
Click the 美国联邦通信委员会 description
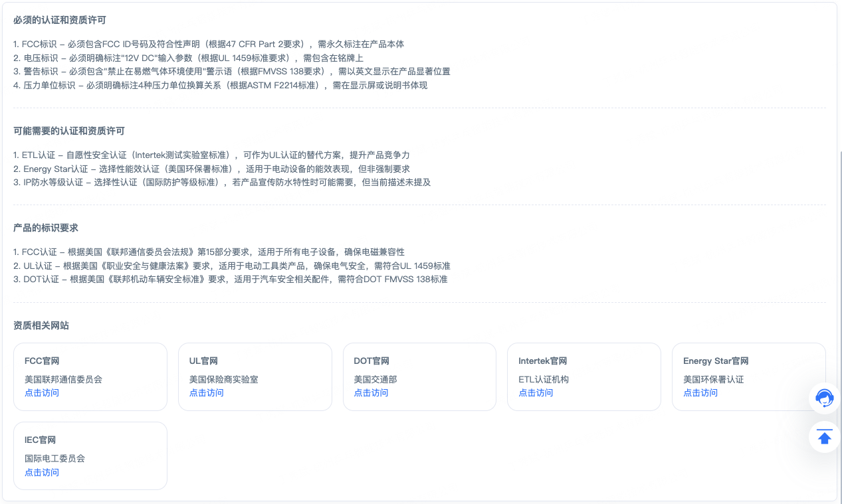point(64,380)
